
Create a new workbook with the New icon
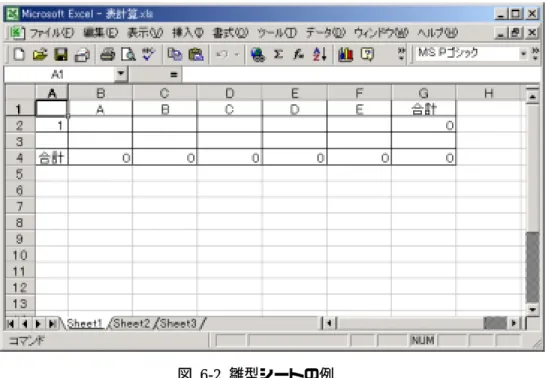click(x=19, y=54)
